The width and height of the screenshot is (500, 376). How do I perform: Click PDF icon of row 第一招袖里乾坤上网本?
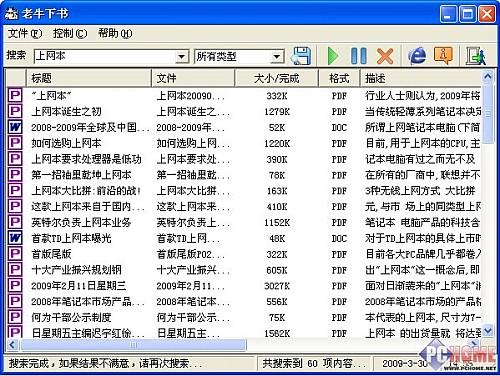click(15, 175)
